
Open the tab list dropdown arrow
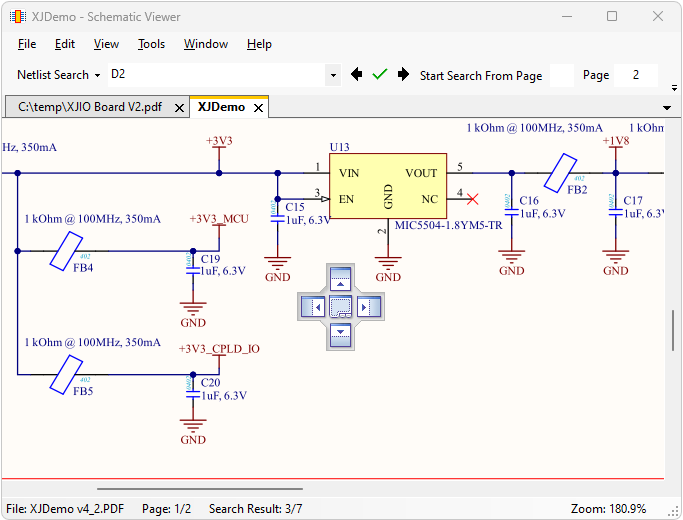(x=667, y=108)
